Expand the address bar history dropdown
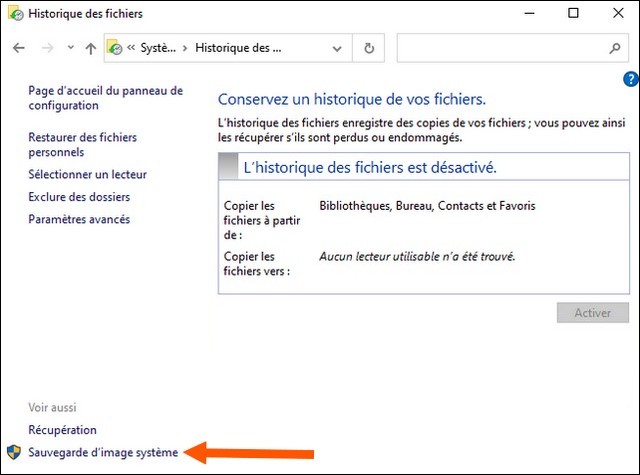The height and width of the screenshot is (475, 640). click(x=337, y=49)
